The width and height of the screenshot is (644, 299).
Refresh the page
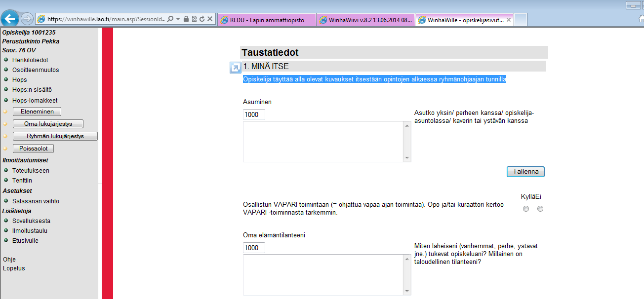[201, 19]
